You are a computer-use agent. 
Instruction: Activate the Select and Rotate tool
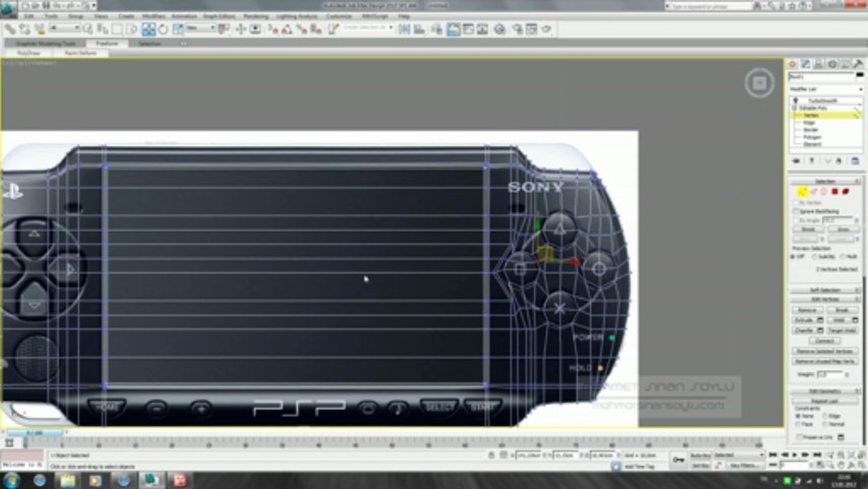point(163,29)
